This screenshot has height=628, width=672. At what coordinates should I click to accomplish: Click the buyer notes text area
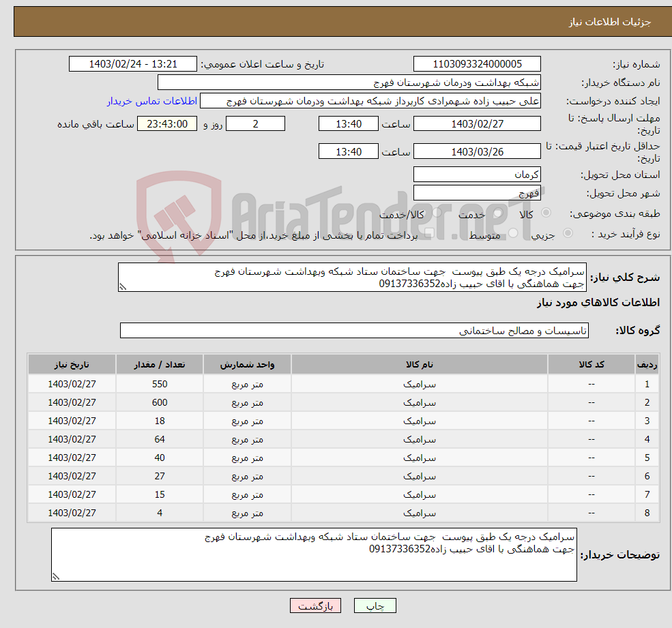(x=314, y=555)
